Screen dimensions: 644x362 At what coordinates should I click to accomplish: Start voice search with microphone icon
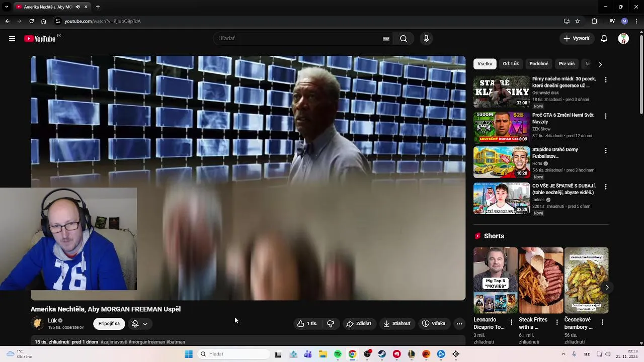(426, 39)
